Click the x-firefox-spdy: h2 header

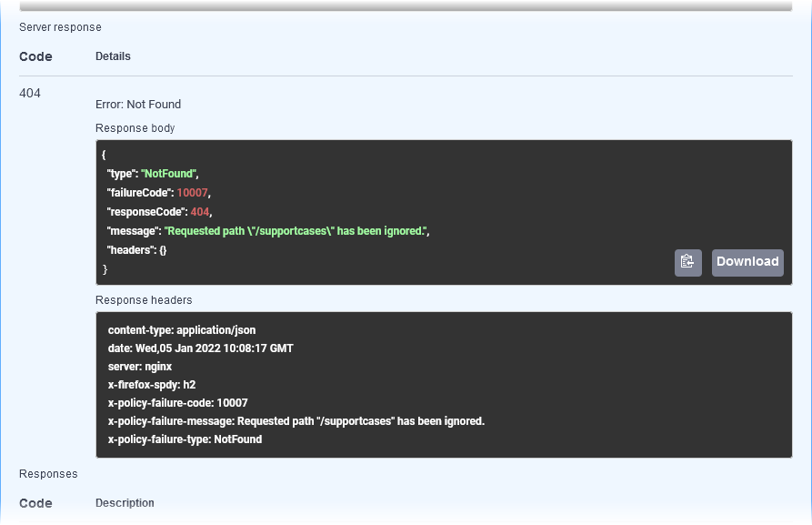tap(151, 385)
